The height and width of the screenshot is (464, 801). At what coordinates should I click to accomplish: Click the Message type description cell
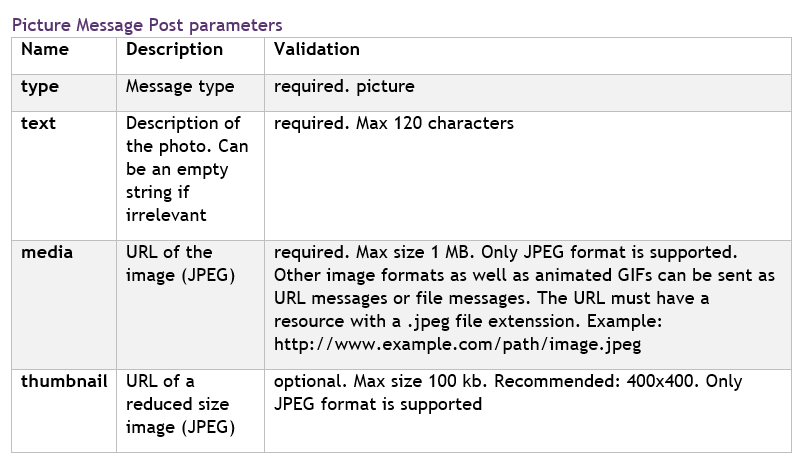(x=180, y=87)
